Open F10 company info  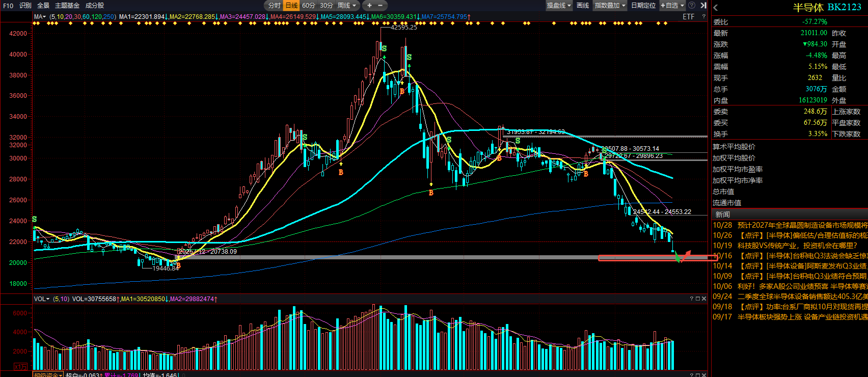(x=8, y=5)
